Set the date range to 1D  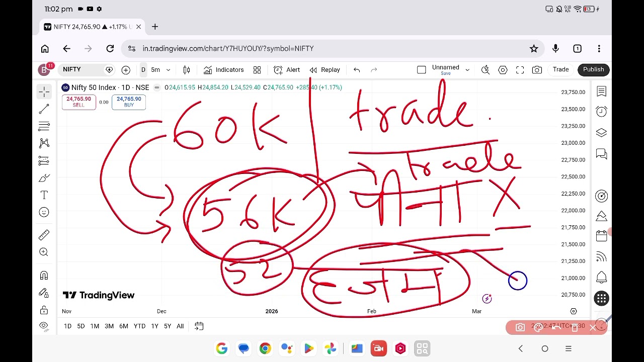point(67,326)
